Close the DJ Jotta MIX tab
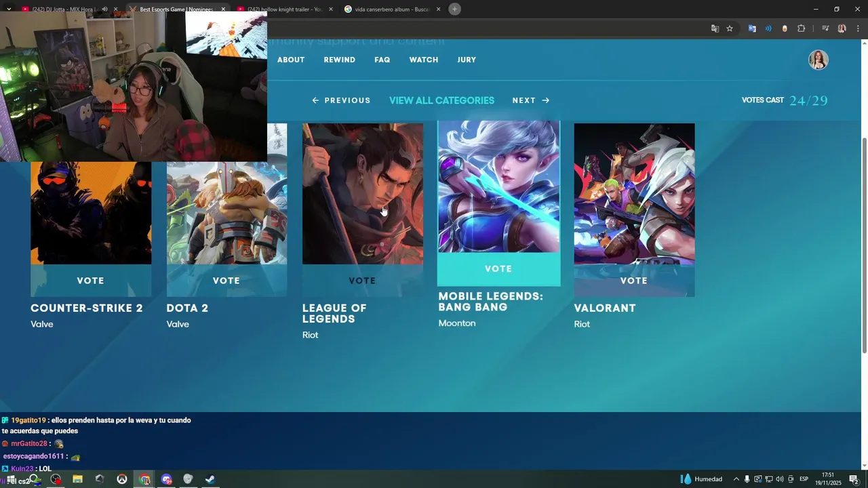Image resolution: width=868 pixels, height=488 pixels. click(x=115, y=9)
